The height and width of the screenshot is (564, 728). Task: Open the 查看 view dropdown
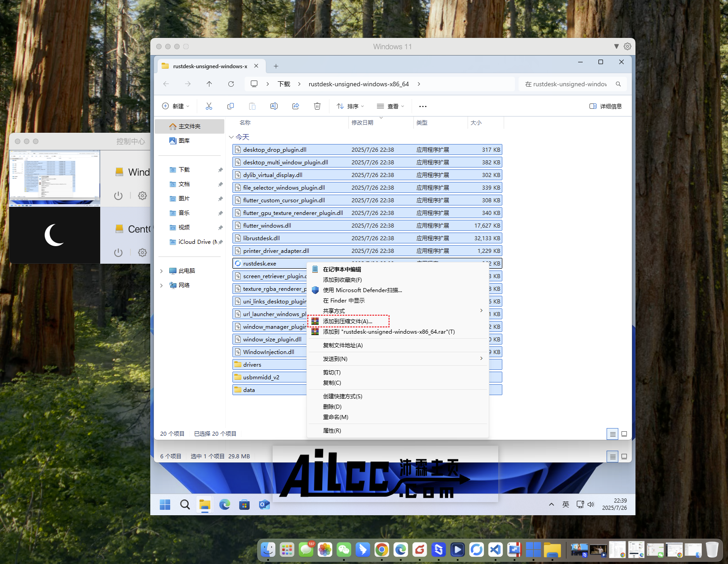pos(391,106)
